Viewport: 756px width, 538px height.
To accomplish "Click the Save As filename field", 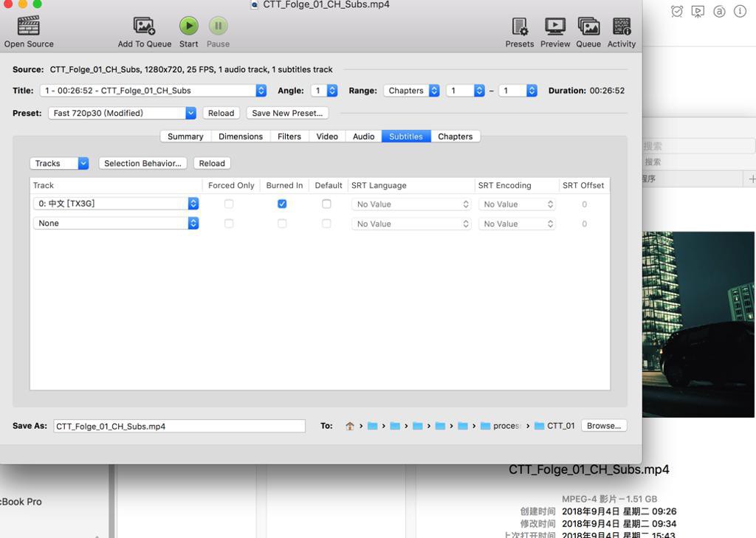I will (179, 426).
